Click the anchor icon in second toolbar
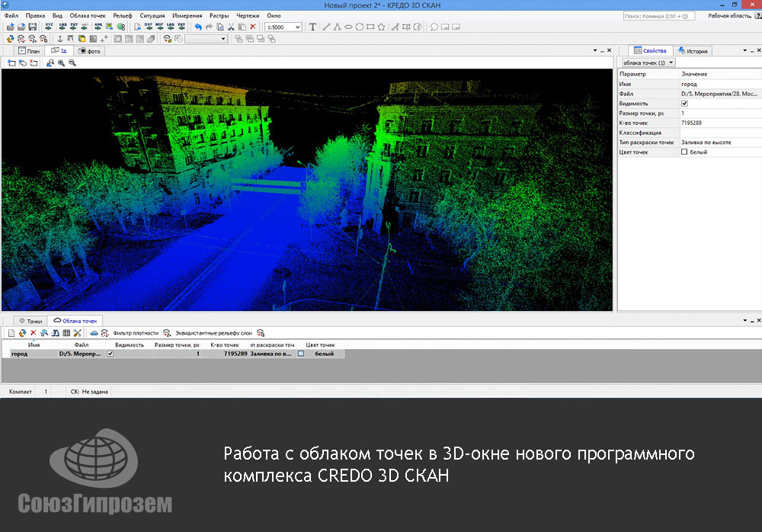762x532 pixels. click(59, 38)
